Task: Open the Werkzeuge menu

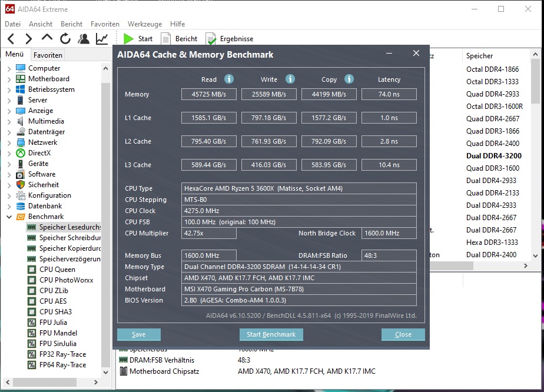Action: point(145,24)
